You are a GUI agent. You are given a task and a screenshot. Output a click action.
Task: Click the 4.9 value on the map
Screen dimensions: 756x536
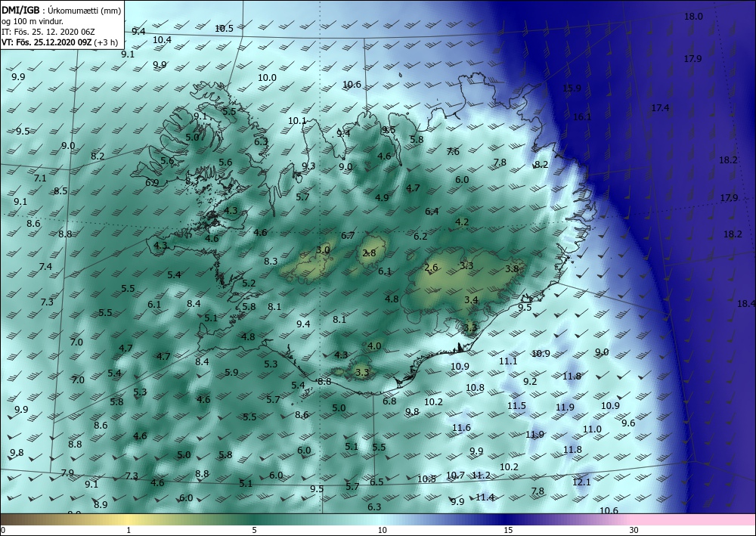click(382, 197)
